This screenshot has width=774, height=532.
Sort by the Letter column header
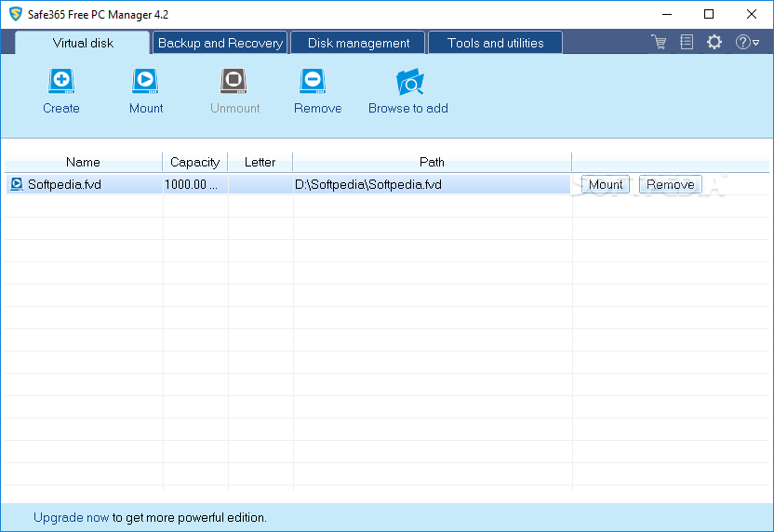[x=260, y=162]
